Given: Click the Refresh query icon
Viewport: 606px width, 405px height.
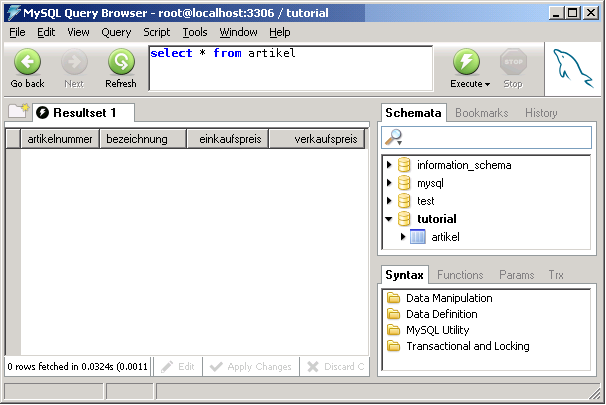Looking at the screenshot, I should (121, 63).
